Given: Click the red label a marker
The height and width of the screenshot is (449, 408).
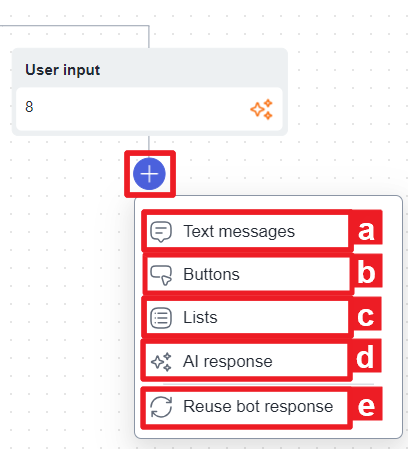Looking at the screenshot, I should [x=366, y=230].
